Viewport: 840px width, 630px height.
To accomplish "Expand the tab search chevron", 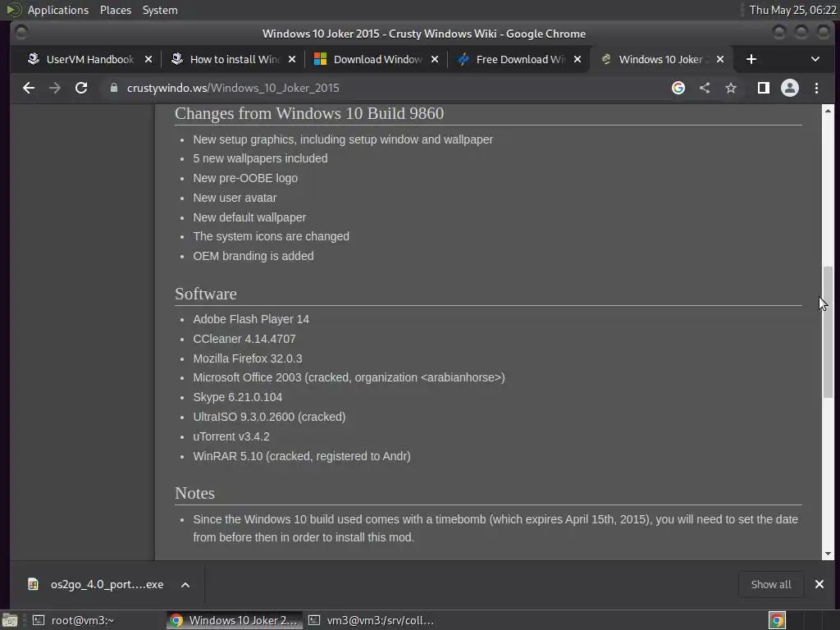I will point(815,59).
